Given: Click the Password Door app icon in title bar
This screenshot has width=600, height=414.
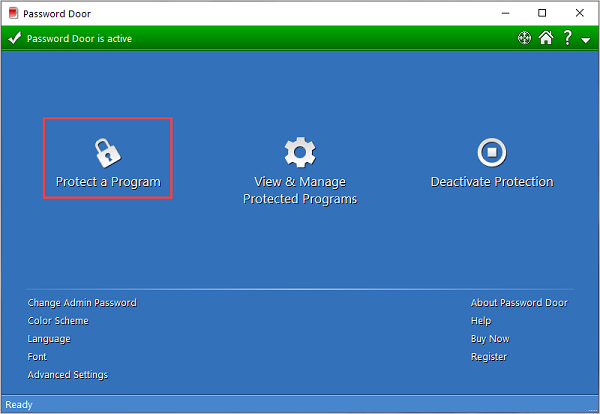Looking at the screenshot, I should [13, 13].
